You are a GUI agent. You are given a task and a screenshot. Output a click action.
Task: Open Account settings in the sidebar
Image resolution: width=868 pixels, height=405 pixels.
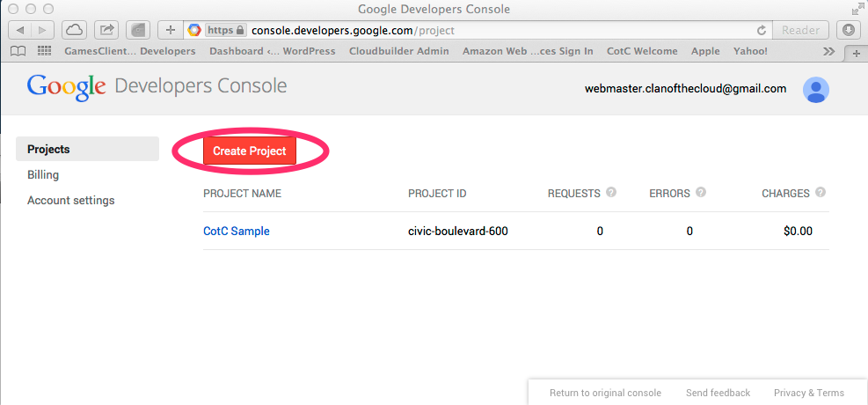coord(71,200)
